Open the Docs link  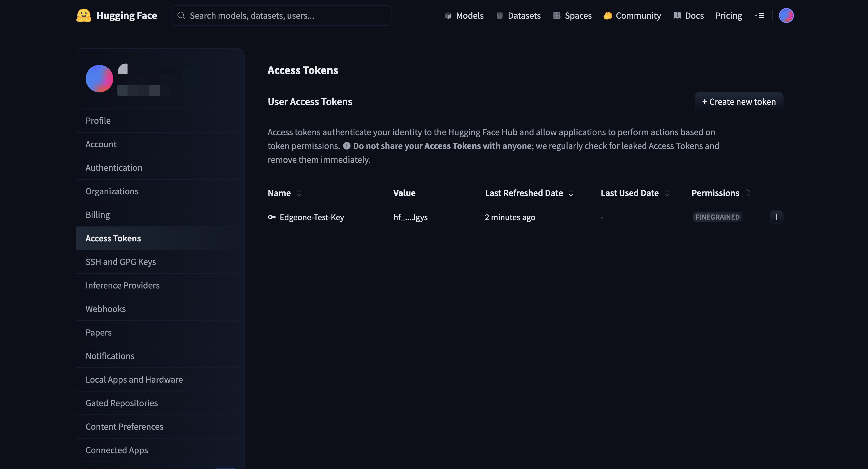(x=694, y=15)
